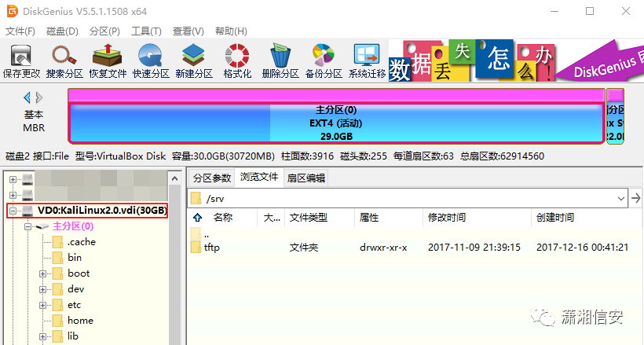The height and width of the screenshot is (345, 644).
Task: Go to next disk with right arrow
Action: coord(39,97)
